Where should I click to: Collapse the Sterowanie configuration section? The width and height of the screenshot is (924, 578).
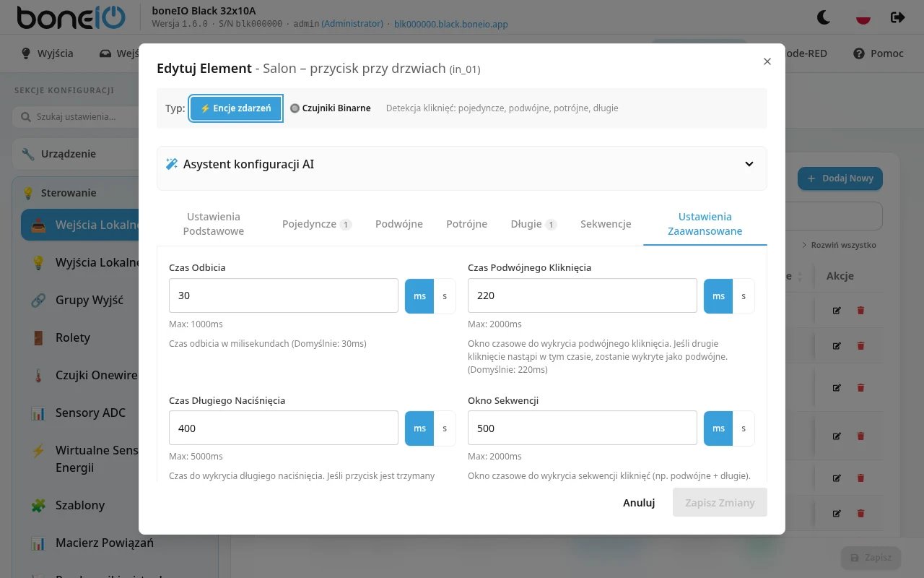[115, 193]
